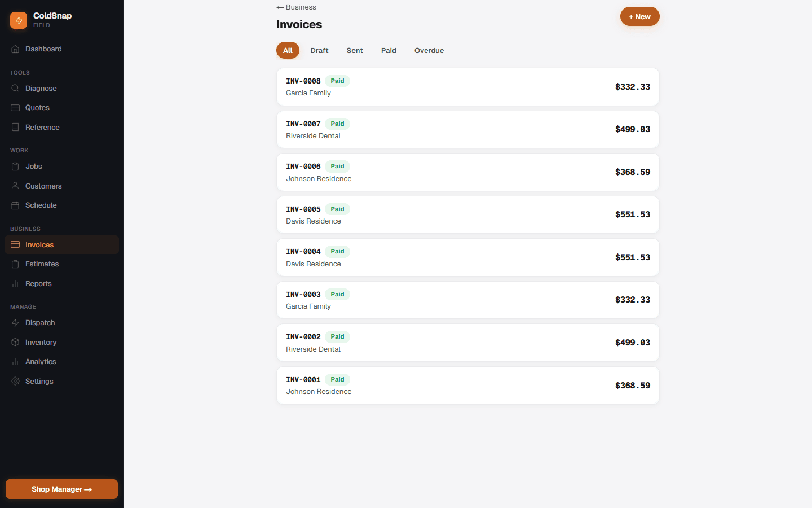The width and height of the screenshot is (812, 508).
Task: Filter invoices by Sent
Action: point(355,50)
